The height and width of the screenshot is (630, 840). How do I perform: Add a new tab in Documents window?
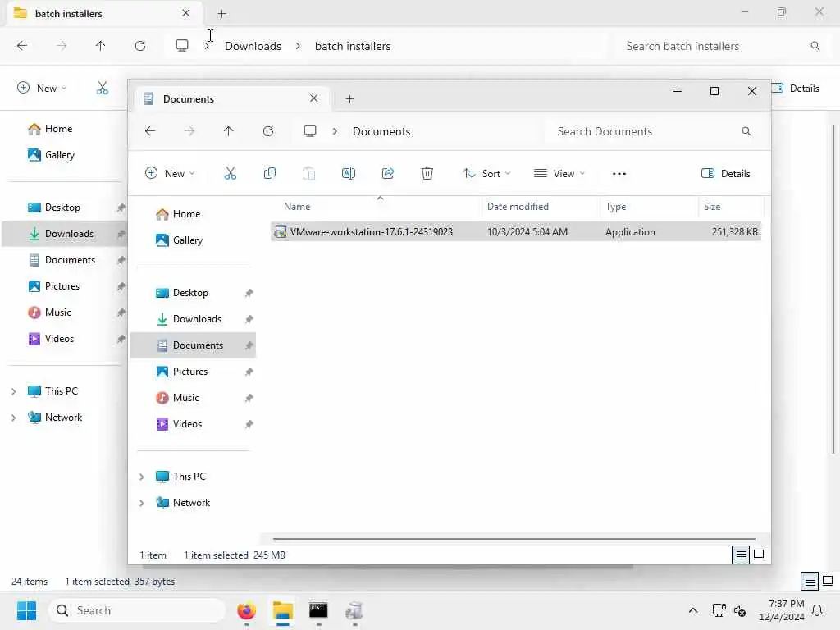349,99
